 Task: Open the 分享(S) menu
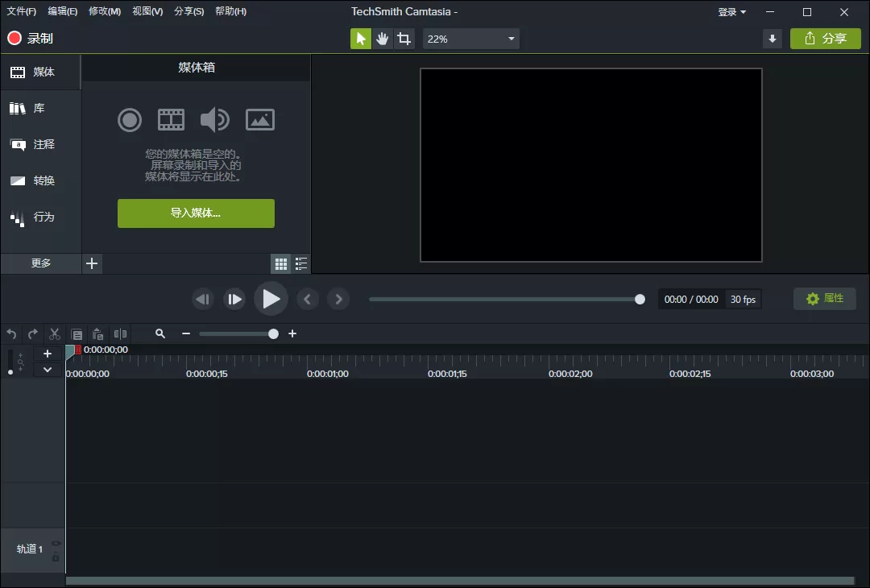[188, 11]
